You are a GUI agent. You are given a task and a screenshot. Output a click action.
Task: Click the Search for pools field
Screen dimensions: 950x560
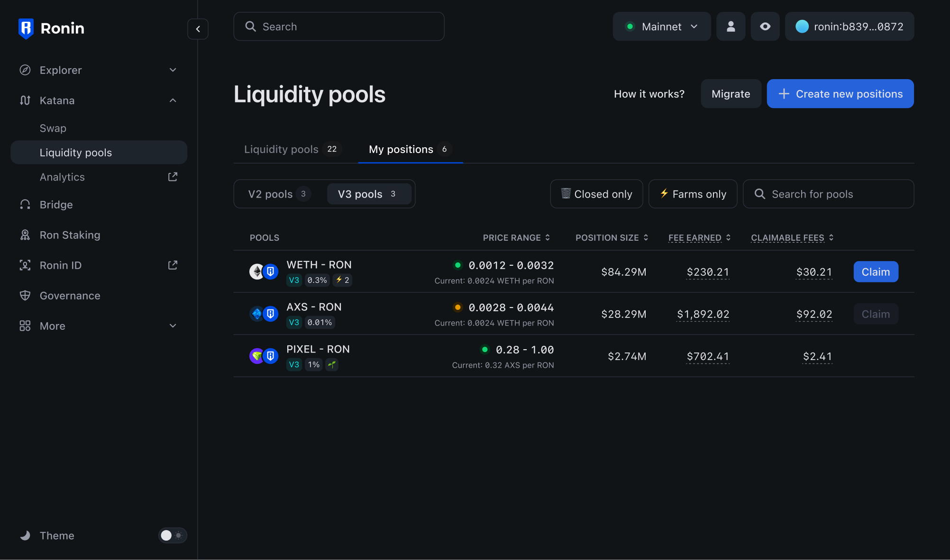[x=829, y=194]
